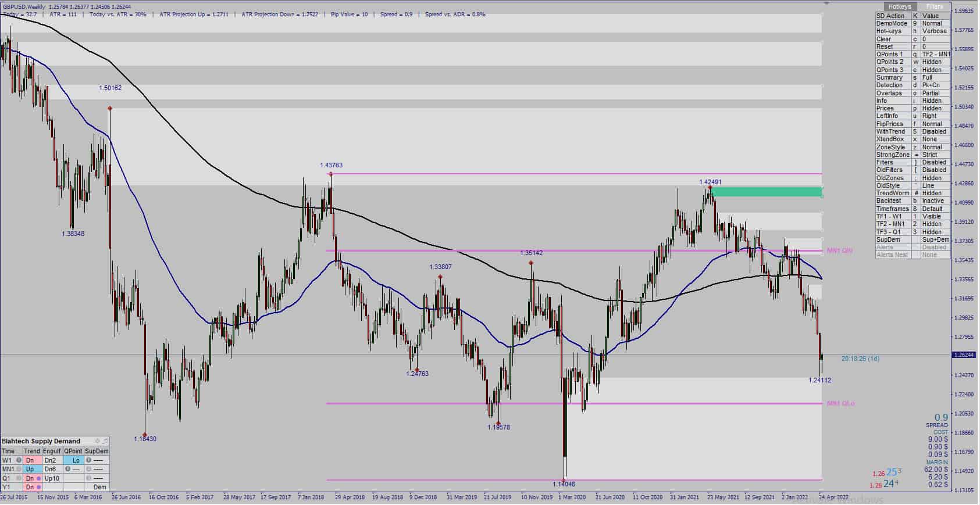The image size is (980, 505).
Task: Click the info icon in MN1 QPoint cell
Action: coord(67,469)
